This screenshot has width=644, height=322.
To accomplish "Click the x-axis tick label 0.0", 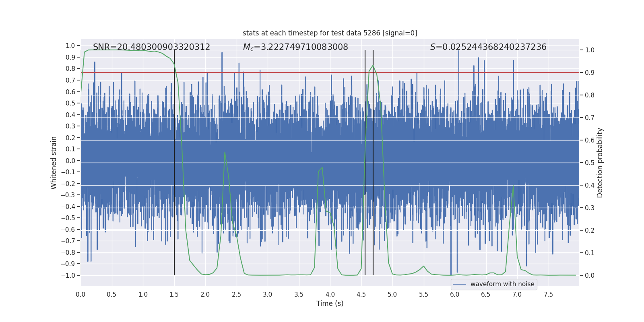I will [x=80, y=294].
